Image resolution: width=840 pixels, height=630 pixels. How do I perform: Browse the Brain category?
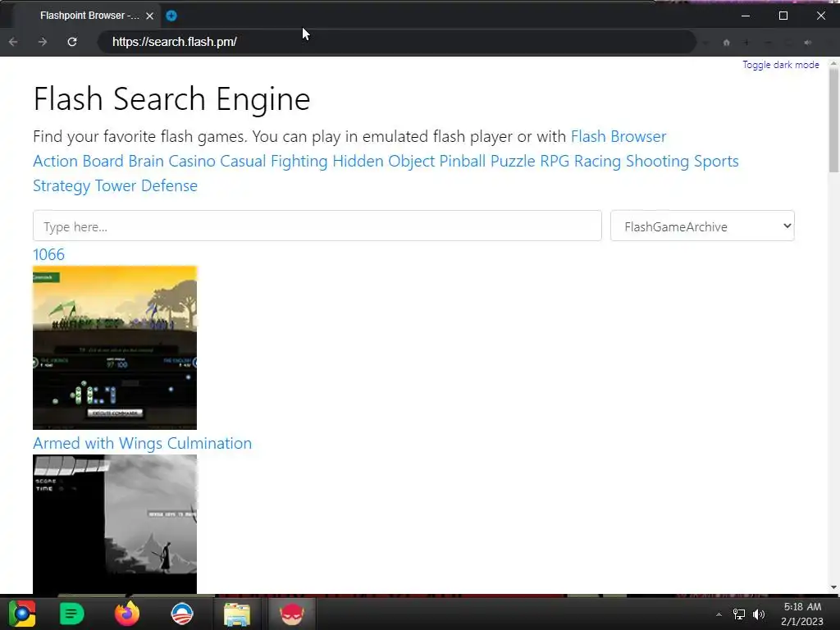146,162
